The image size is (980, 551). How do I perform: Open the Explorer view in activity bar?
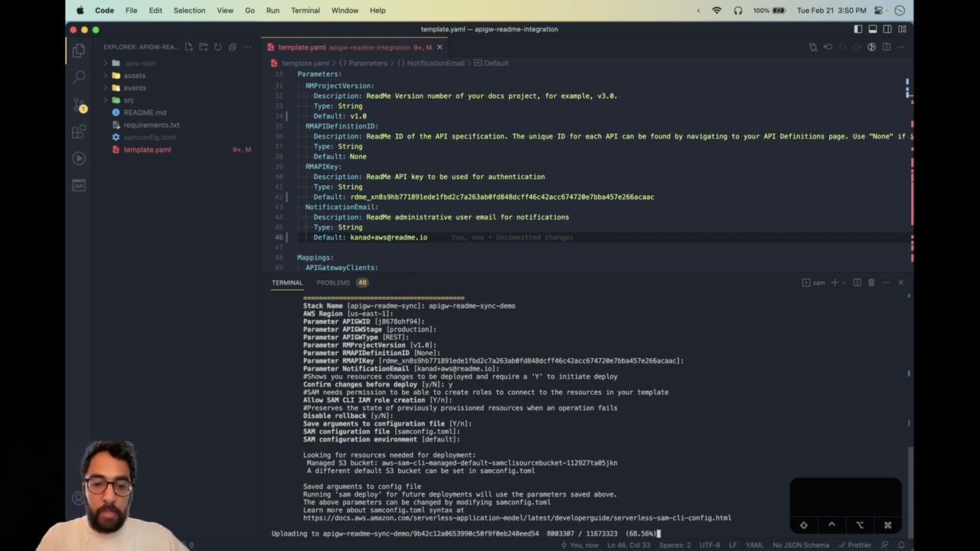click(x=78, y=51)
